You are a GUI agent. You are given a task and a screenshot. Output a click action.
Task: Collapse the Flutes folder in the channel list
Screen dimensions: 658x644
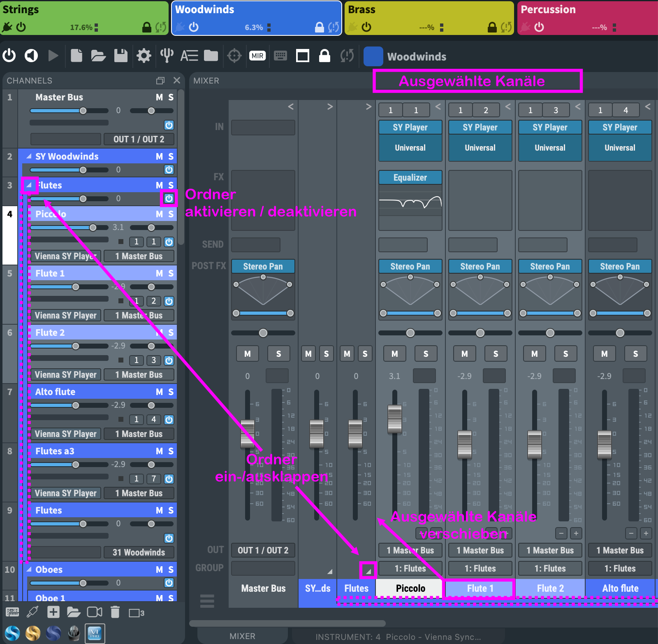coord(29,185)
